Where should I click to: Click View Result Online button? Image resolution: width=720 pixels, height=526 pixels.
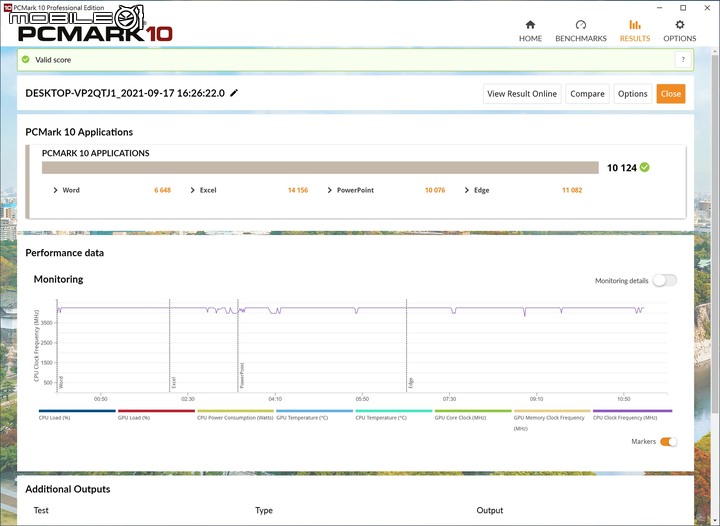coord(522,94)
